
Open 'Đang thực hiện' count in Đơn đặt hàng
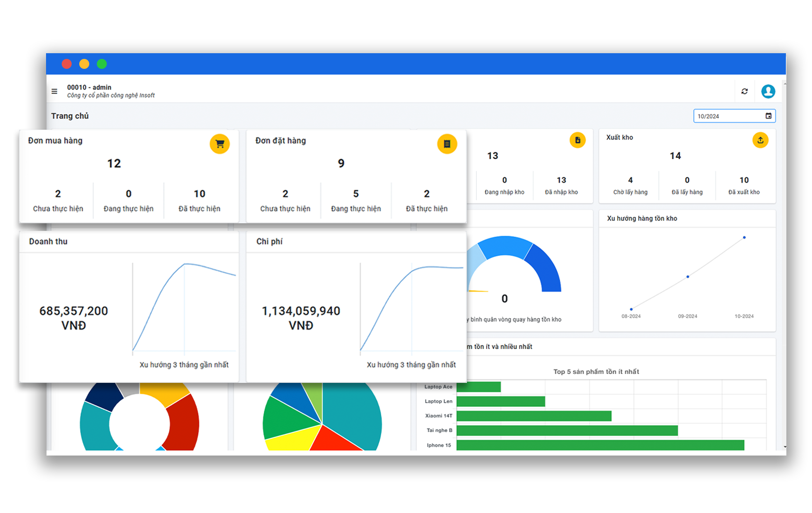tap(355, 194)
